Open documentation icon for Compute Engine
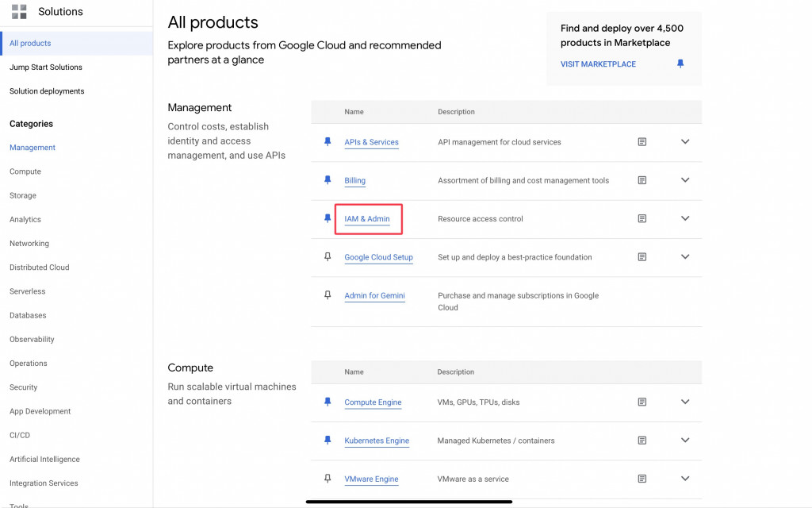 (642, 402)
